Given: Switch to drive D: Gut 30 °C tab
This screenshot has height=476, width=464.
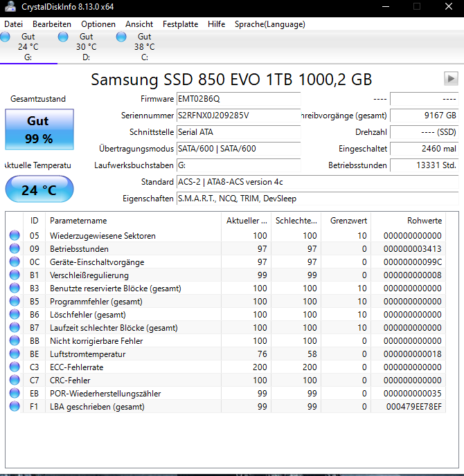Looking at the screenshot, I should tap(87, 47).
